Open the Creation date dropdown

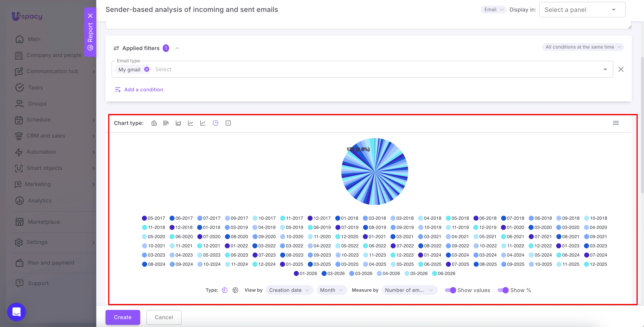[x=289, y=290]
